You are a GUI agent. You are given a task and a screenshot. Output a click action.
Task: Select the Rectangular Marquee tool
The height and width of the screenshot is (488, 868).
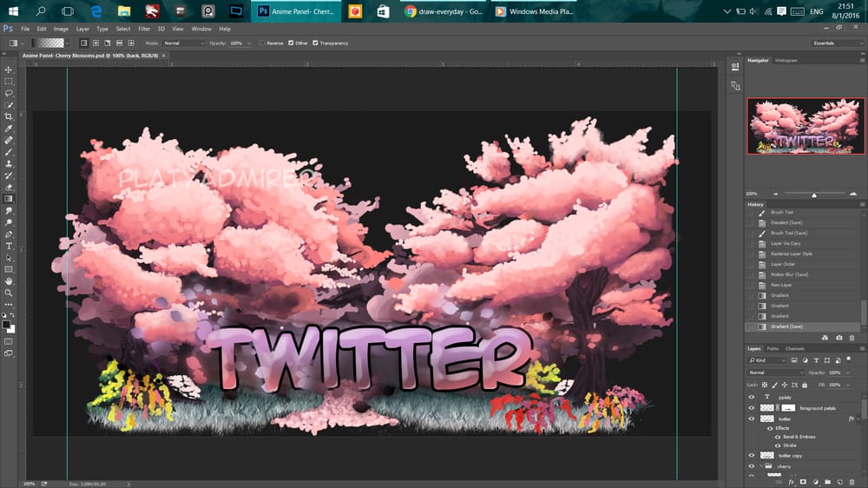[9, 82]
